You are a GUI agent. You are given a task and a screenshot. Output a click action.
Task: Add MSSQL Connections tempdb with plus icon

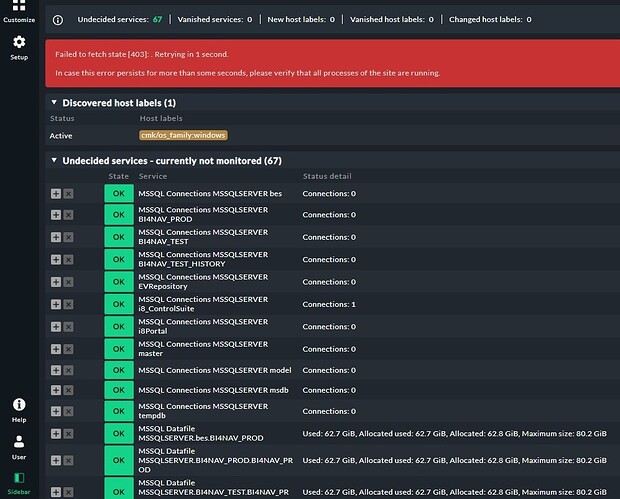tap(56, 412)
